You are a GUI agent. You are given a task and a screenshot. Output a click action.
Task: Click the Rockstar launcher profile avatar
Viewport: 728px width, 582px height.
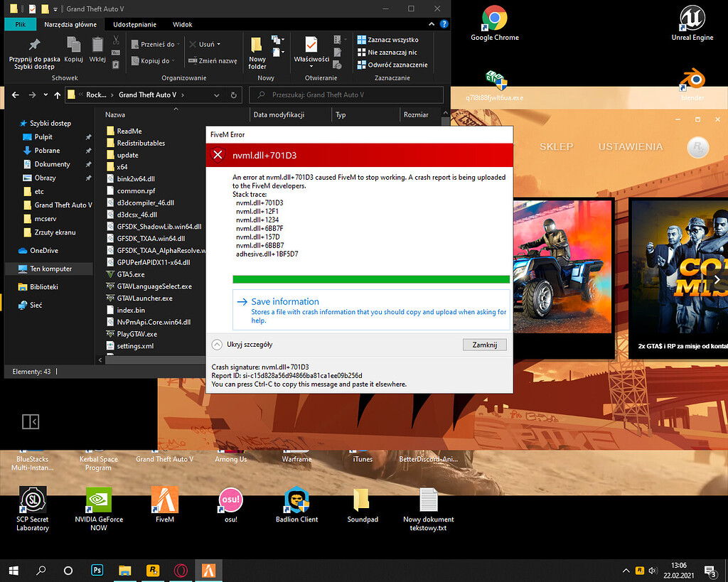click(698, 147)
